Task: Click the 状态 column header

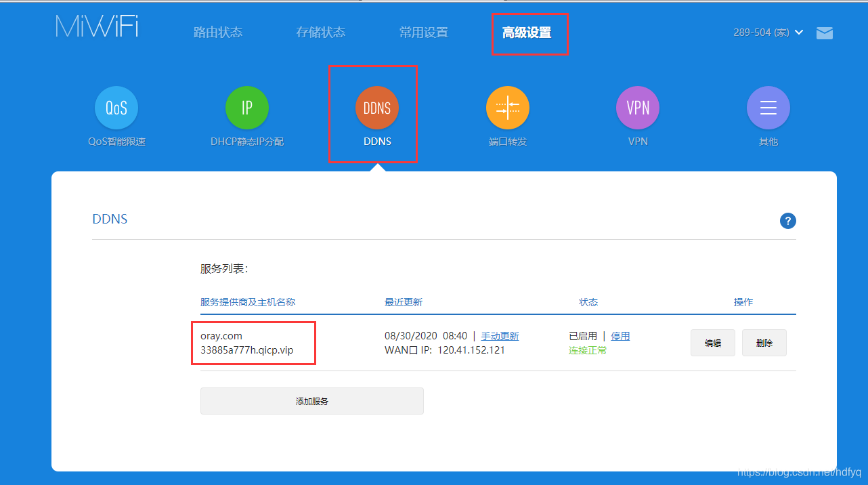Action: click(x=588, y=302)
